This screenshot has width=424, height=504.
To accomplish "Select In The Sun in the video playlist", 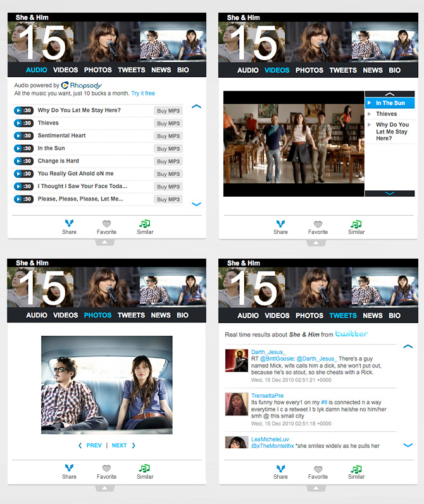I will pyautogui.click(x=390, y=103).
